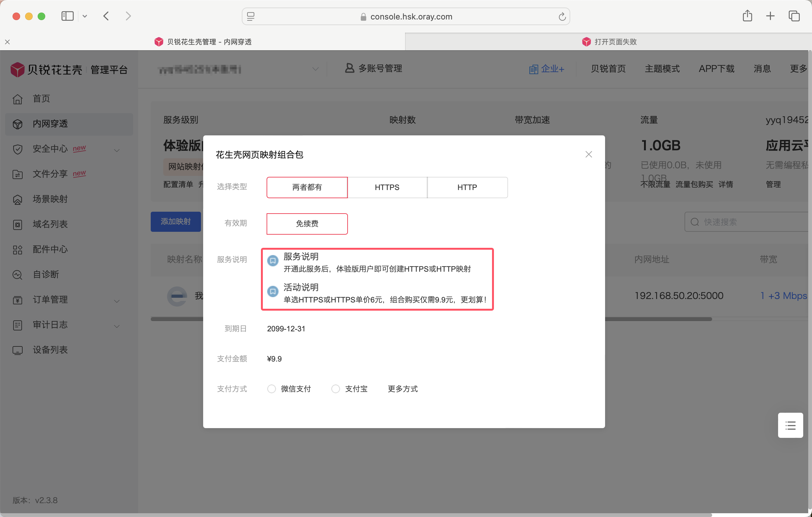This screenshot has width=812, height=517.
Task: Click 流量包购买 link
Action: point(694,184)
